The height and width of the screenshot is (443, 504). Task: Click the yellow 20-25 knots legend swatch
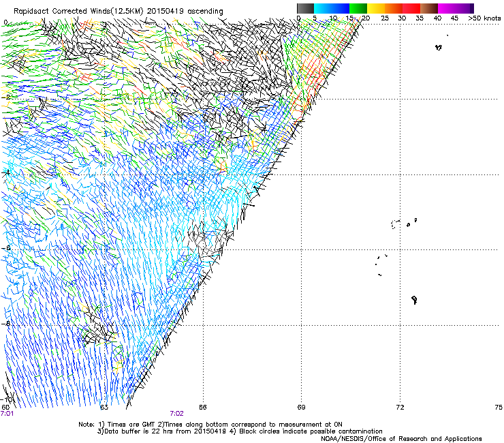point(376,8)
